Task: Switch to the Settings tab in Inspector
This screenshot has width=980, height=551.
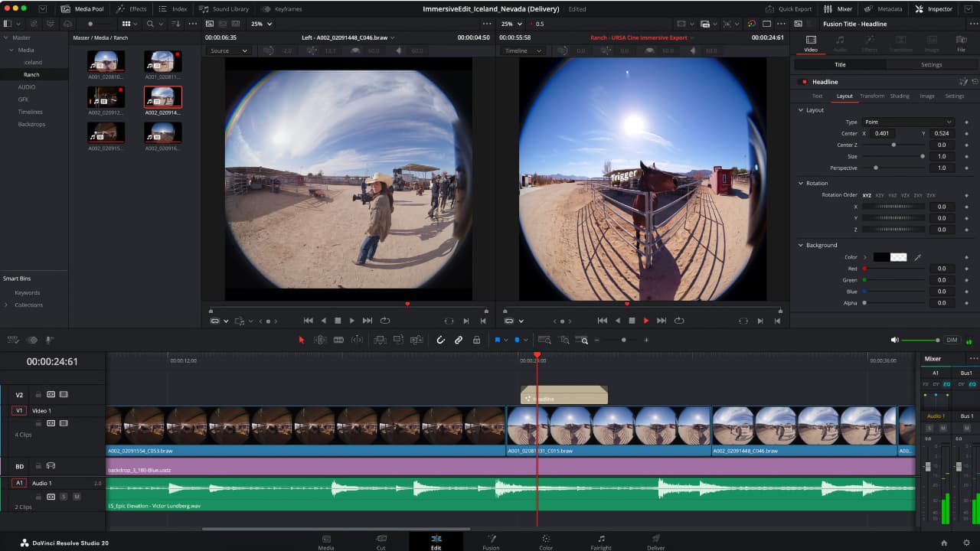Action: 932,64
